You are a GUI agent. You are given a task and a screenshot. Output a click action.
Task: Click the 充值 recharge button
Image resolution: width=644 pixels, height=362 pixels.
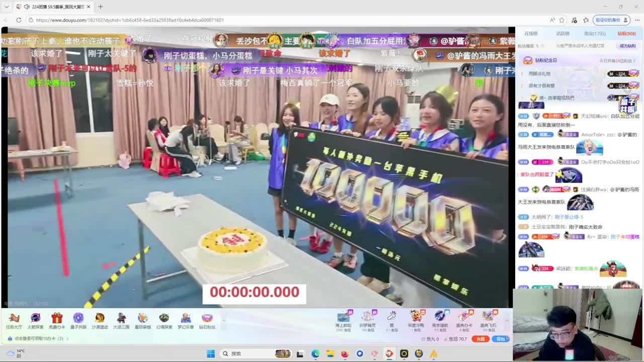[480, 339]
